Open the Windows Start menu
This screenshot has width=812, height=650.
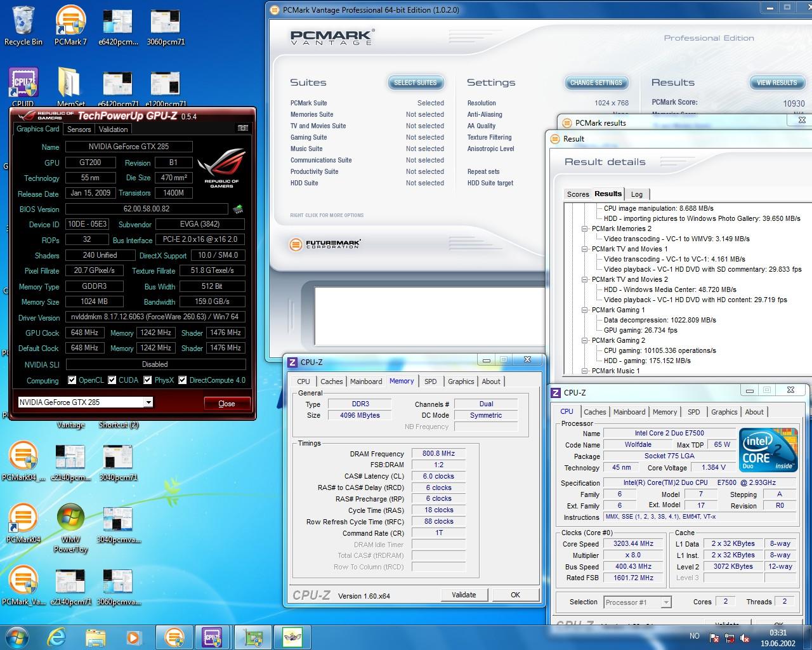(x=16, y=637)
